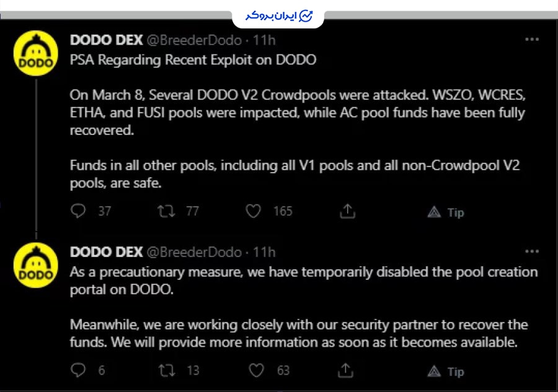Open the first tweet's 11h timestamp
558x392 pixels.
point(264,40)
